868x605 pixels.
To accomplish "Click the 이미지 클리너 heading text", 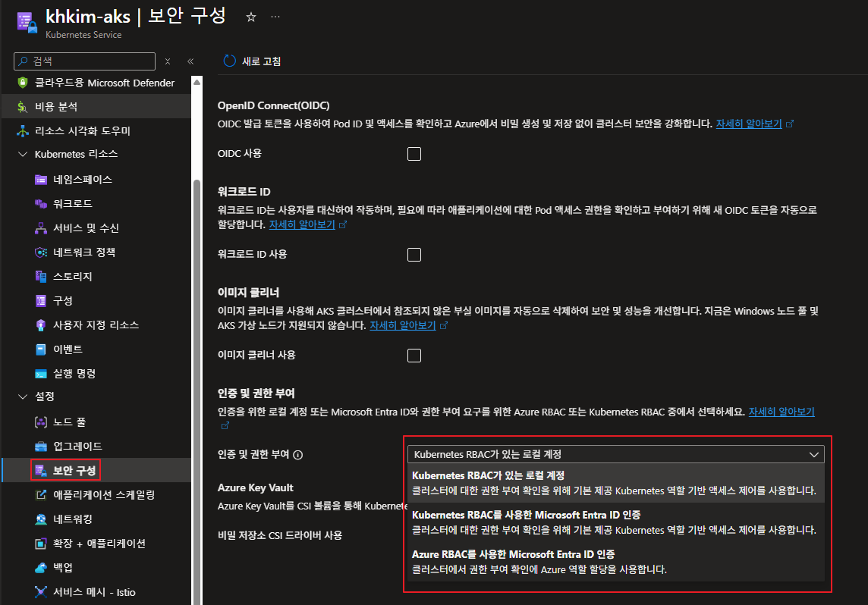I will click(x=249, y=293).
